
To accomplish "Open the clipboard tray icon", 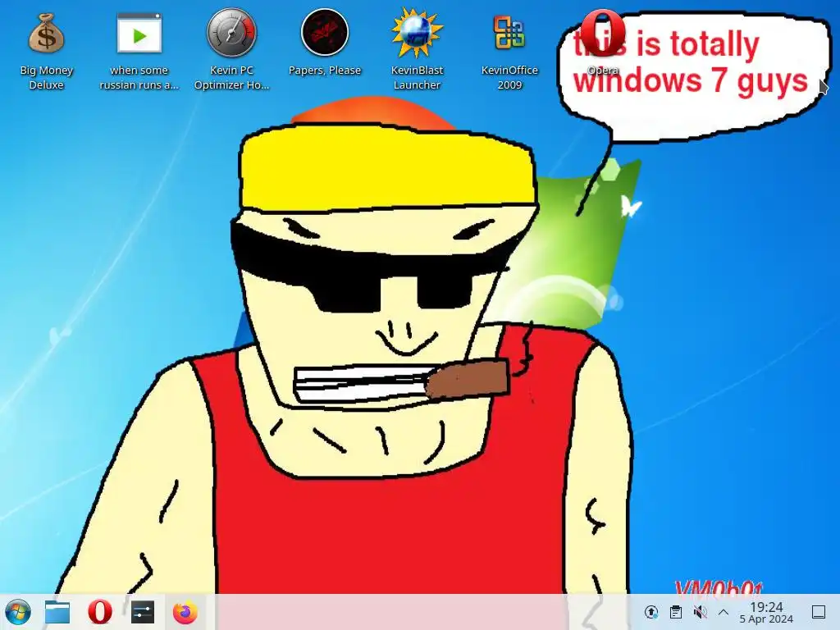I will (676, 612).
